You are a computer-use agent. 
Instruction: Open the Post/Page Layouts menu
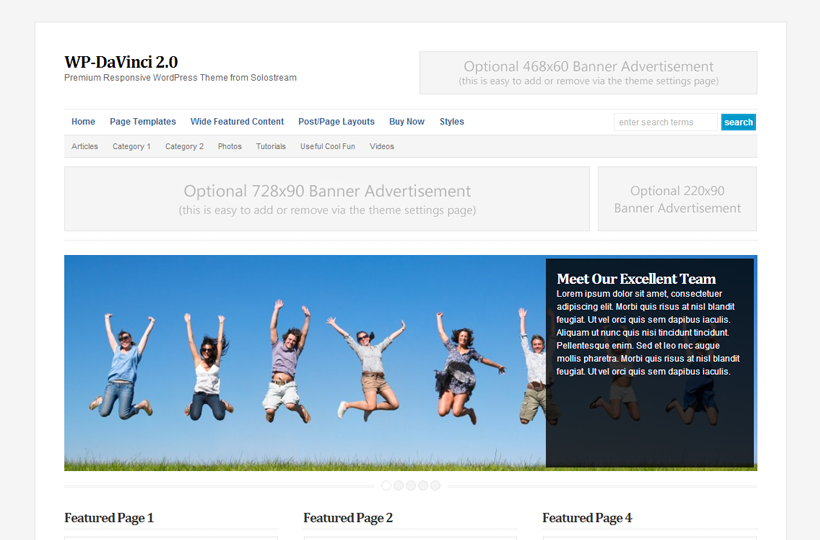pos(336,122)
